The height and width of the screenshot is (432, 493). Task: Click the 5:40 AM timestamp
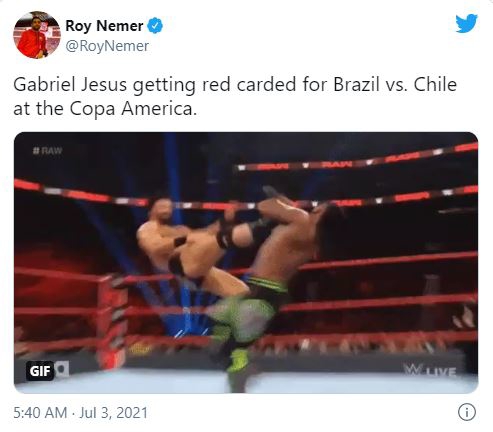40,413
